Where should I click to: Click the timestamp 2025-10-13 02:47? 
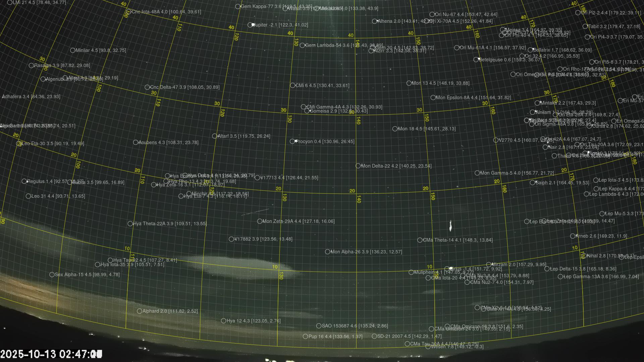click(x=50, y=354)
